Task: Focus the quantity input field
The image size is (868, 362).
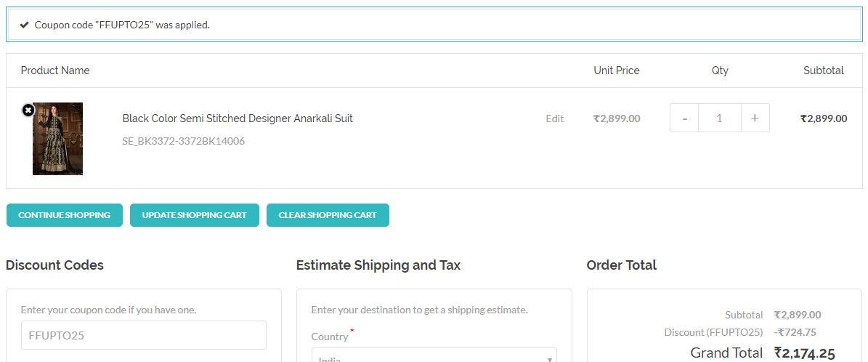Action: point(719,118)
